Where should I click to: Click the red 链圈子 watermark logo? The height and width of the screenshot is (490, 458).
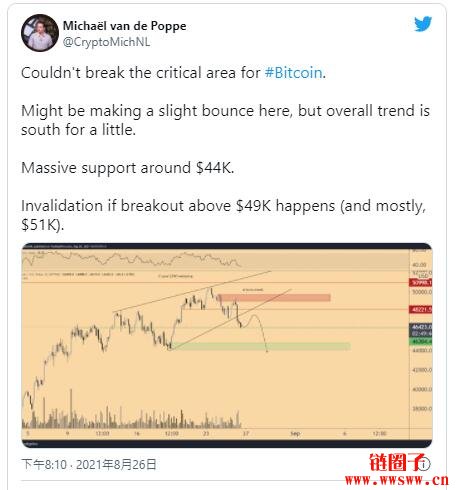pos(397,462)
